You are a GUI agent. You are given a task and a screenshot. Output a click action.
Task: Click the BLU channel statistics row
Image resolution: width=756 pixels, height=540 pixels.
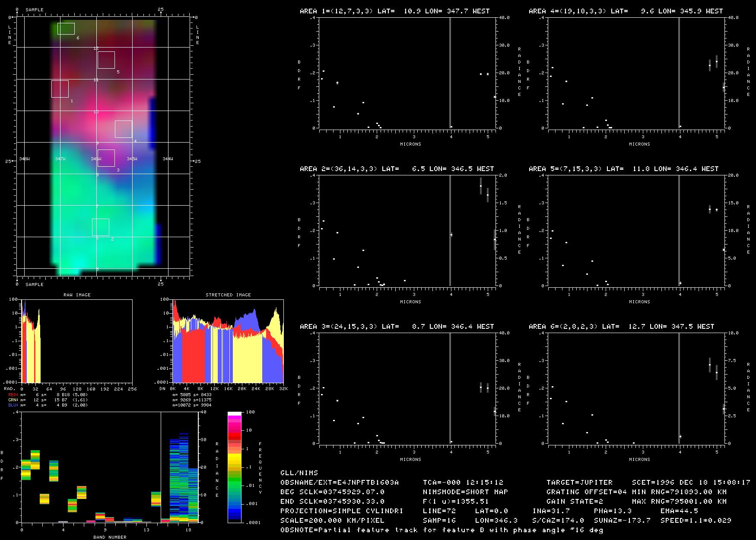point(48,405)
